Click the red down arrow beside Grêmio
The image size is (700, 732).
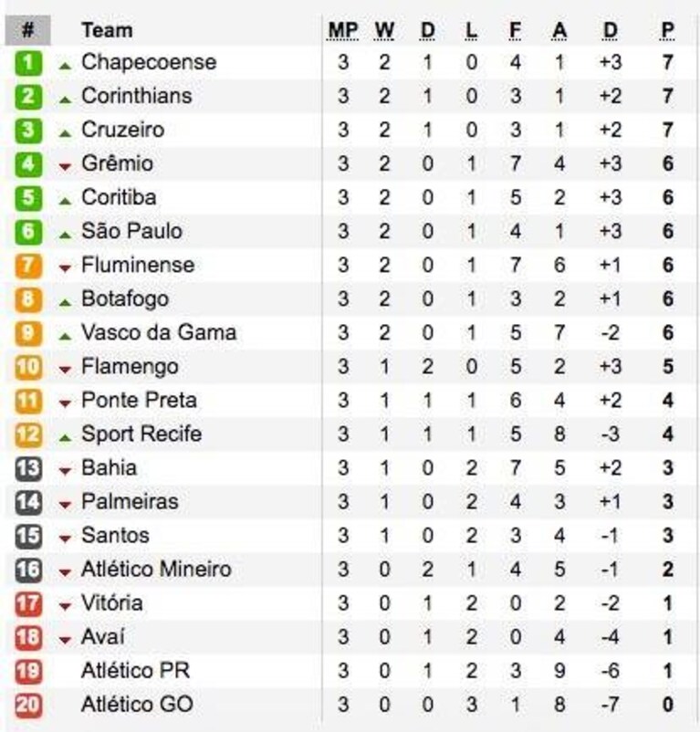[66, 167]
